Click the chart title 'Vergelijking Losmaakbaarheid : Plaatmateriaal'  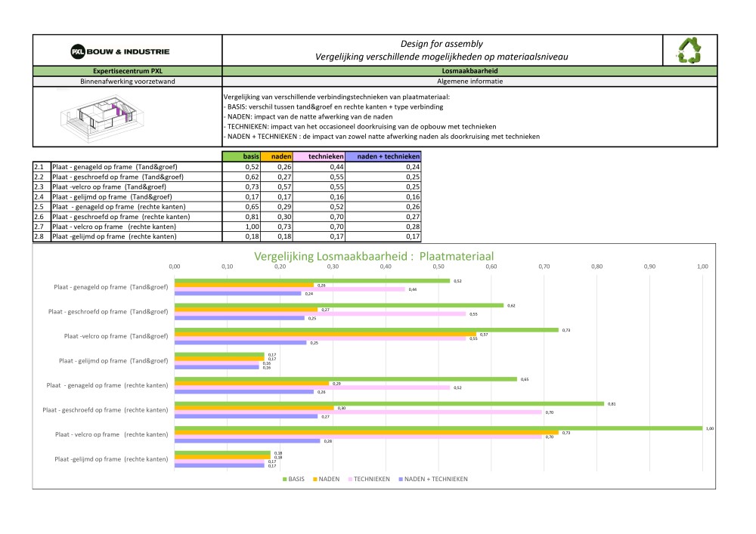tap(373, 256)
